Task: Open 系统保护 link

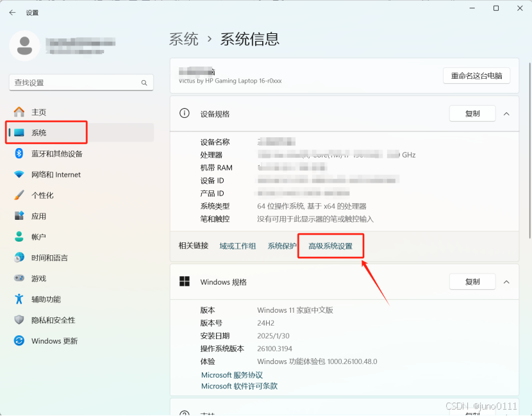Action: point(281,246)
